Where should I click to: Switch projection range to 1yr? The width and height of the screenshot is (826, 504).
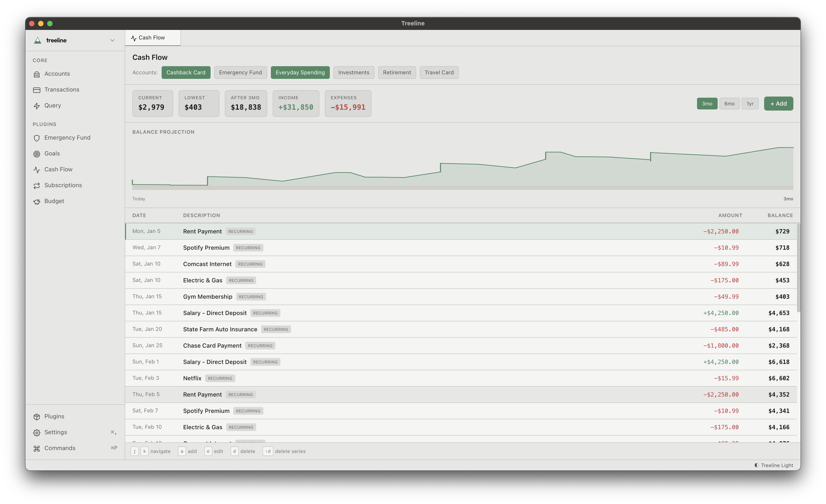tap(750, 104)
